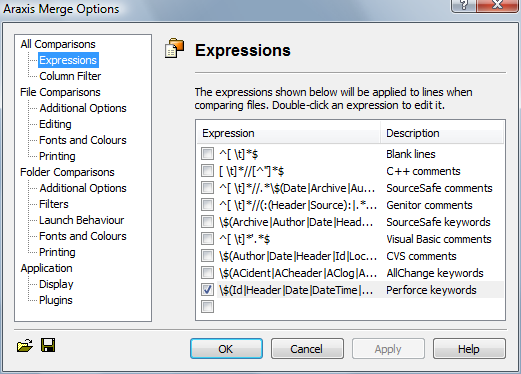This screenshot has height=374, width=521.
Task: Select the File Comparisons tree node
Action: [x=60, y=92]
